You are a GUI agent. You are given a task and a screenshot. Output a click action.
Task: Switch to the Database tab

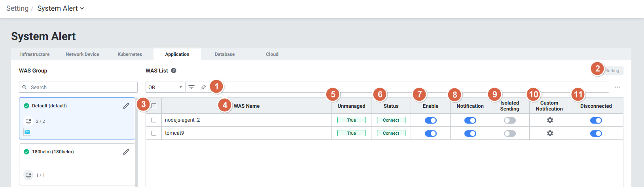pos(225,54)
